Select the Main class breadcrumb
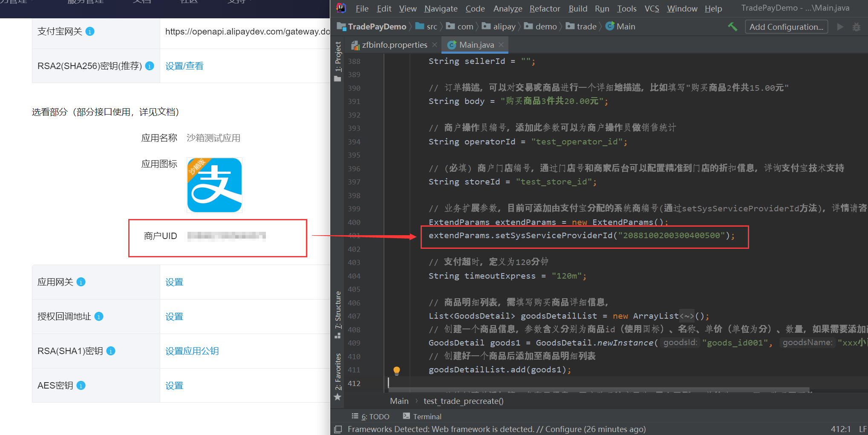The height and width of the screenshot is (435, 868). (620, 26)
